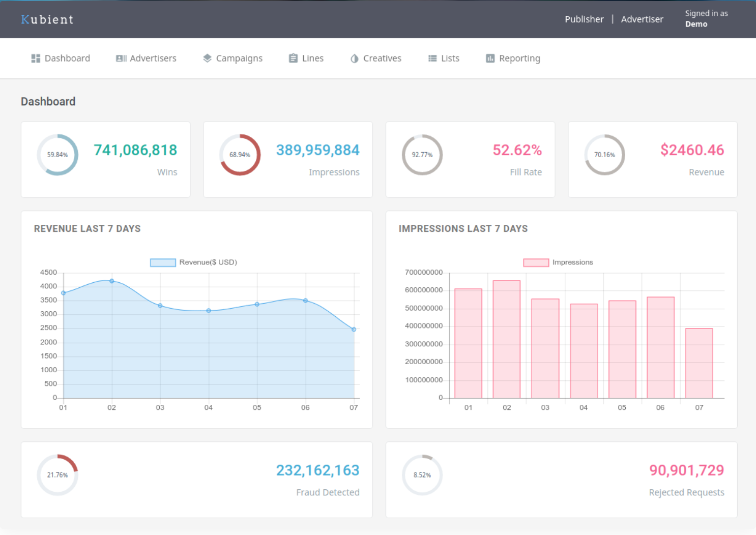Open the Dashboard menu label

pos(67,58)
